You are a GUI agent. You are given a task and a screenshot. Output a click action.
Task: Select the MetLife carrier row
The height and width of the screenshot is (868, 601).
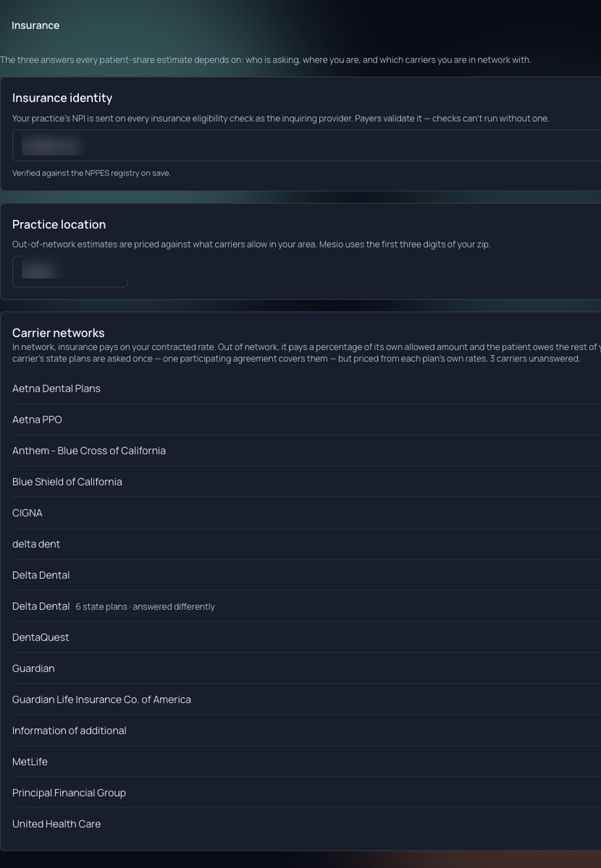click(307, 761)
